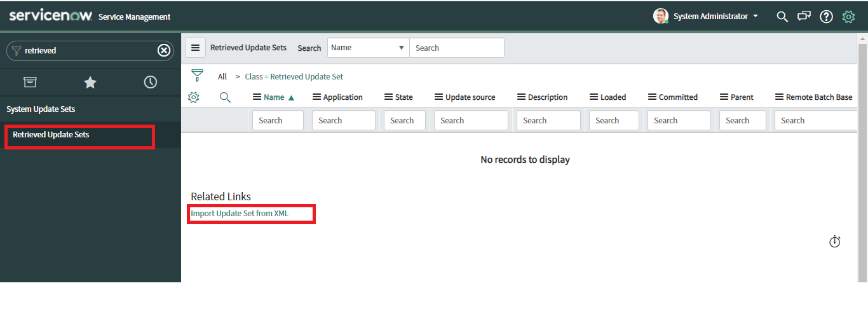Image resolution: width=868 pixels, height=330 pixels.
Task: Open the Connect chat sidebar icon
Action: (x=804, y=17)
